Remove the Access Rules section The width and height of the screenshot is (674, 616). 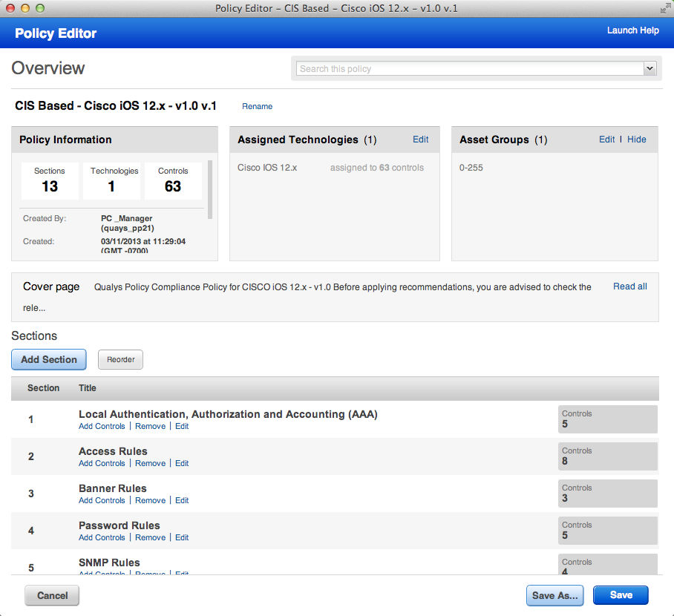click(x=151, y=463)
